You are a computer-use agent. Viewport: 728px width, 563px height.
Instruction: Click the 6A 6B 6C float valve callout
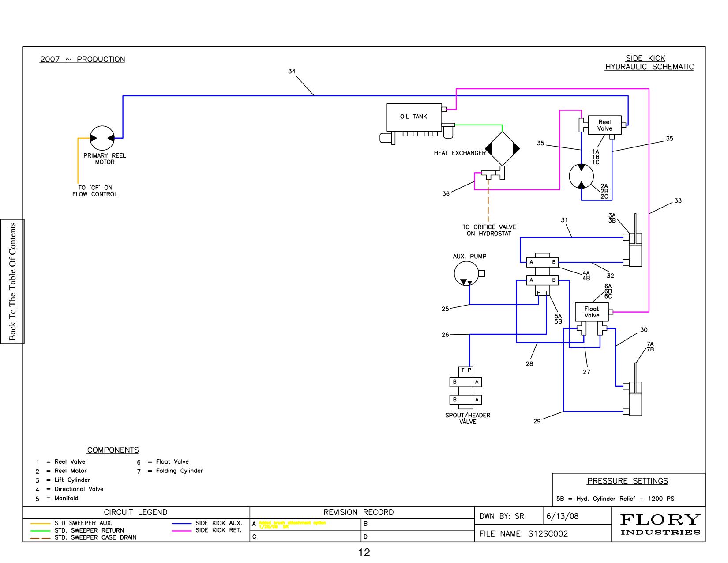pyautogui.click(x=608, y=291)
